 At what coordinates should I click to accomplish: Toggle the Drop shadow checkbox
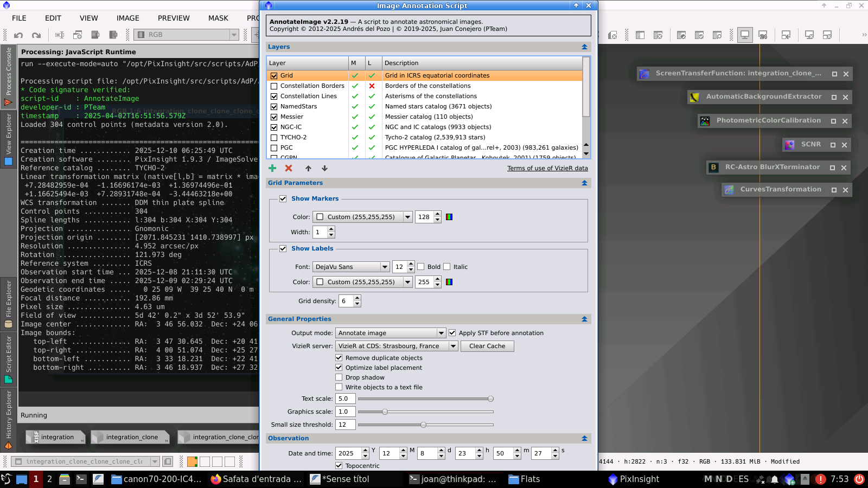339,377
